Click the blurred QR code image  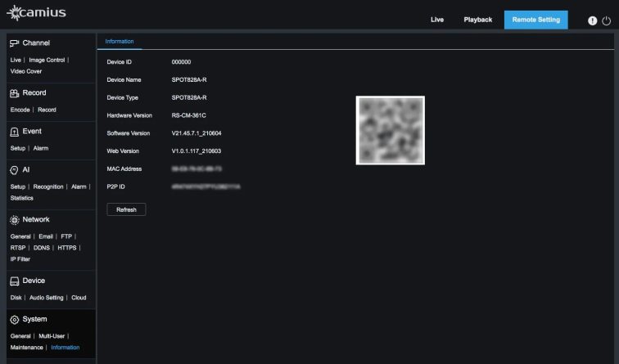(390, 130)
